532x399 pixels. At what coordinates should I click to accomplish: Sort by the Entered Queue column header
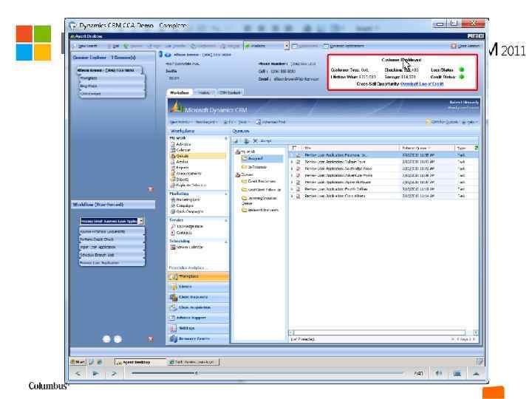pyautogui.click(x=427, y=149)
